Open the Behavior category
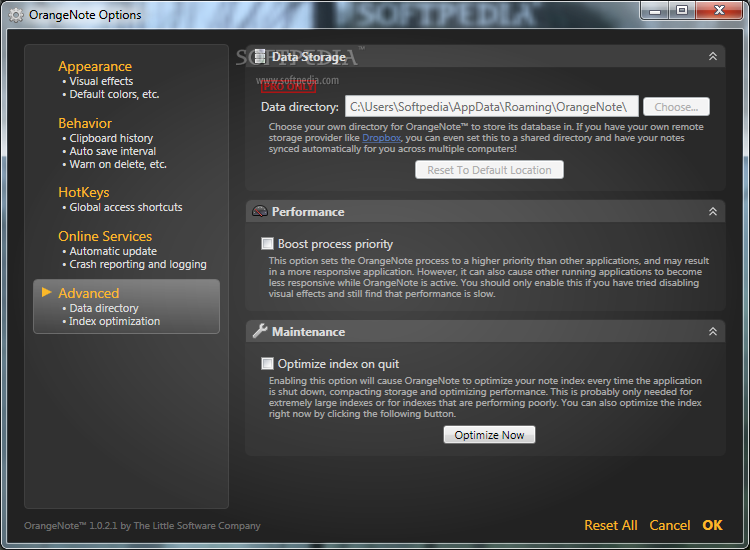Viewport: 750px width, 550px height. (85, 123)
